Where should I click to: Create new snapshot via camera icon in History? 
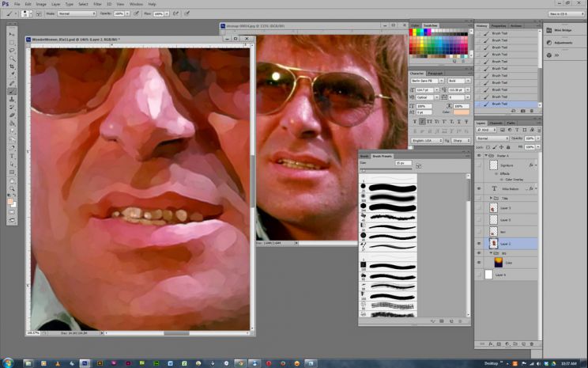pyautogui.click(x=522, y=111)
